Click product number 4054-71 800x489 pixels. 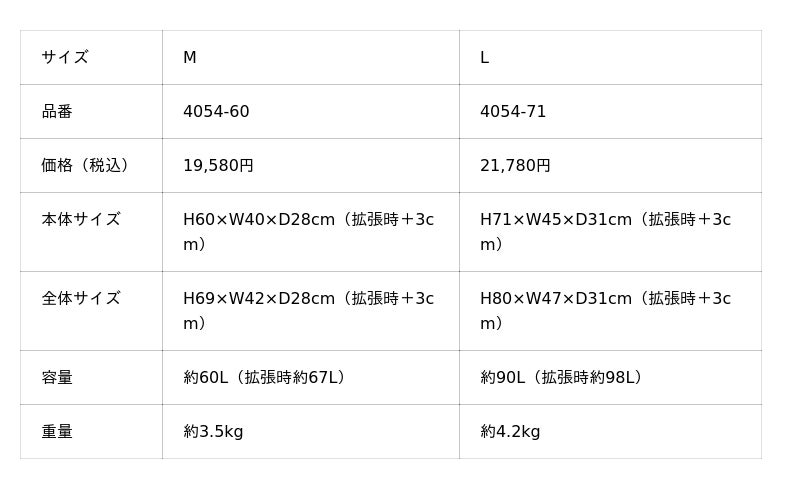click(x=513, y=112)
